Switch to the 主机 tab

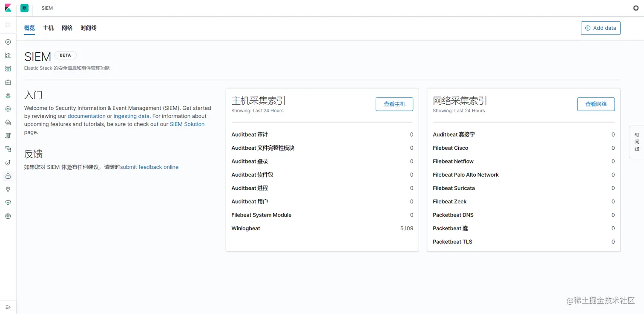(48, 28)
